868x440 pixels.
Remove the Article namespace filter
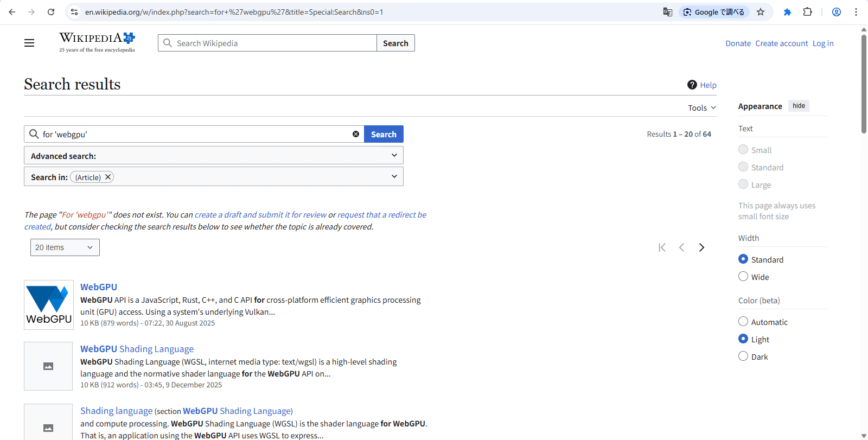[108, 177]
